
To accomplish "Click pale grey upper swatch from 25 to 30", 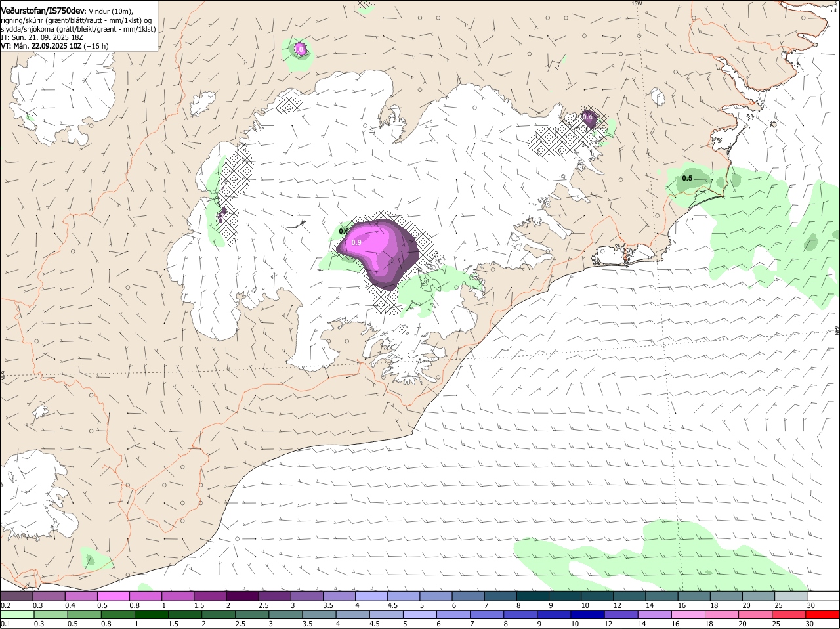I will 791,596.
